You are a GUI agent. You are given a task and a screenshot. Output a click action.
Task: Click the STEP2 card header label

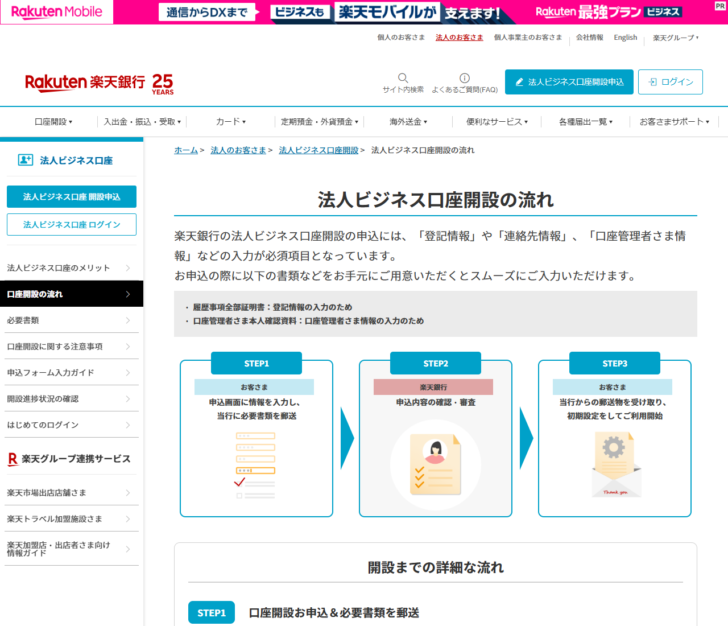(x=436, y=363)
